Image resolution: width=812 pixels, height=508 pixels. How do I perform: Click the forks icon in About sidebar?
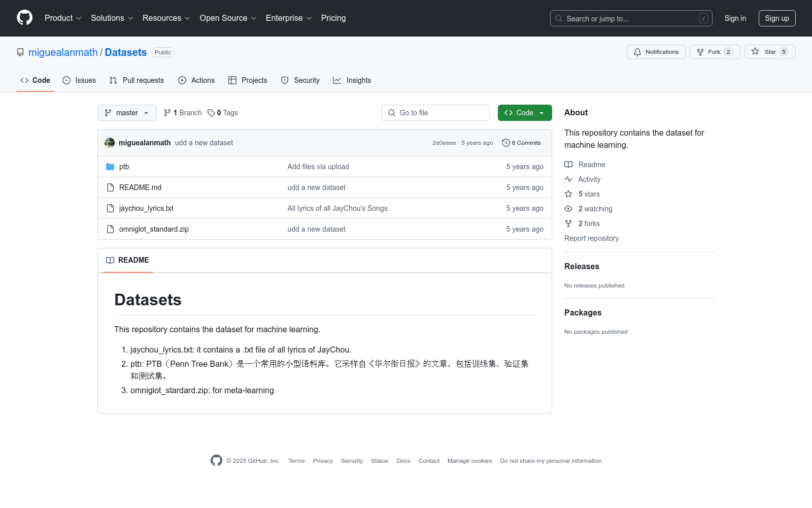pyautogui.click(x=568, y=224)
